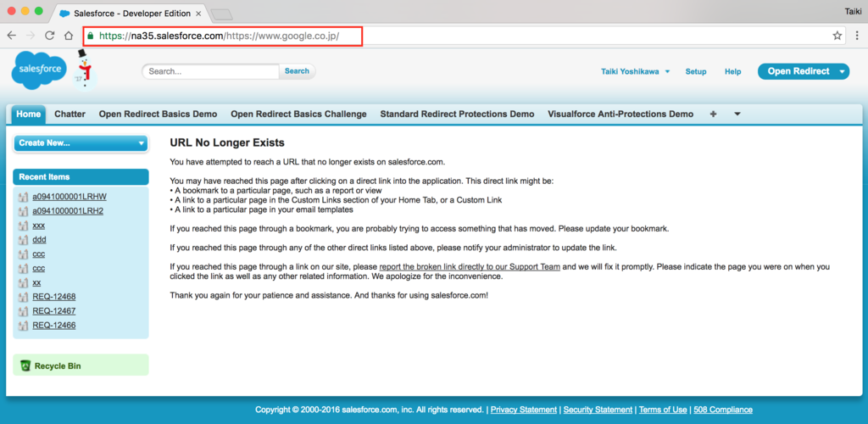The image size is (868, 424).
Task: Expand all tabs dropdown arrow
Action: coord(737,114)
